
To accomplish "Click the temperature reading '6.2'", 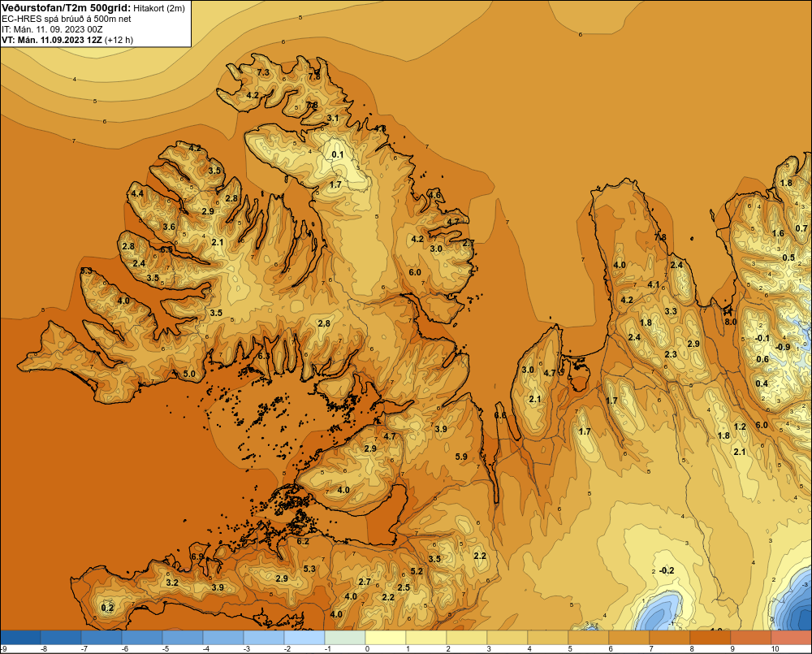I will (x=302, y=542).
